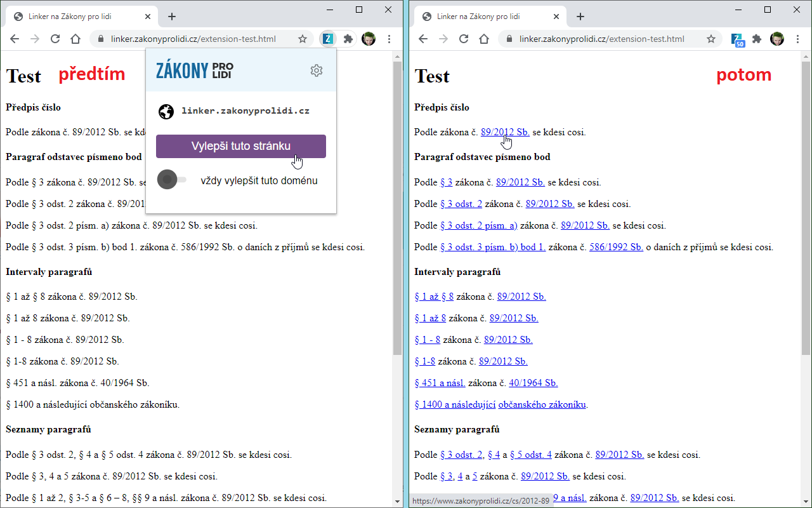Click the globe icon beside linker.zakonyprolidi.cz
812x508 pixels.
click(x=166, y=111)
